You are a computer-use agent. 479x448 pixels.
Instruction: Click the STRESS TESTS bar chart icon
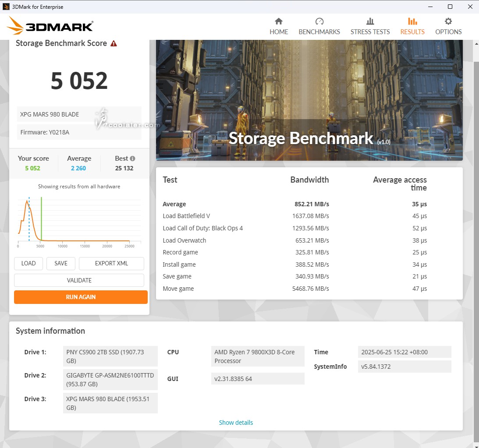click(x=370, y=21)
